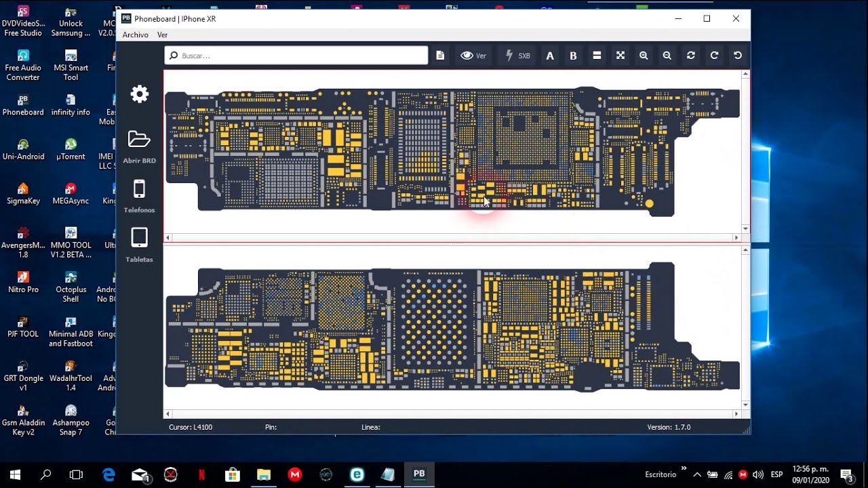868x488 pixels.
Task: Click up arrow of top board scrollbar
Action: [746, 74]
